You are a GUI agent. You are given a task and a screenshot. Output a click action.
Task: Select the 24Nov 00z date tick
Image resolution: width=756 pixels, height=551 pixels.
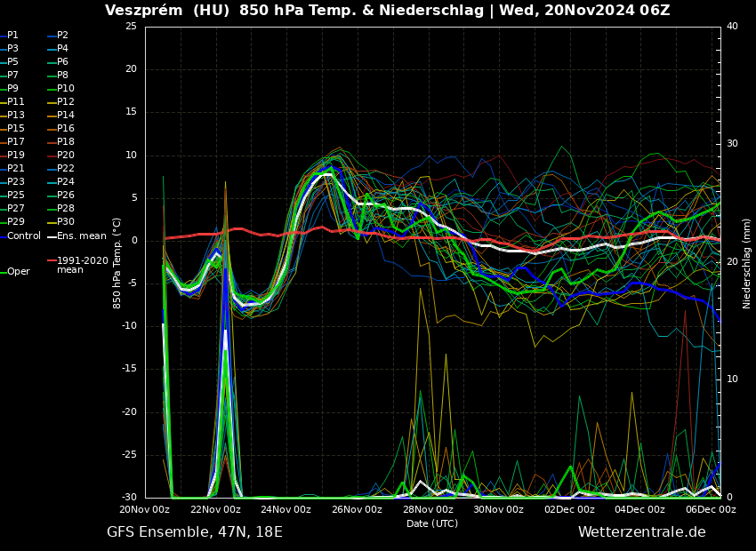[x=286, y=510]
